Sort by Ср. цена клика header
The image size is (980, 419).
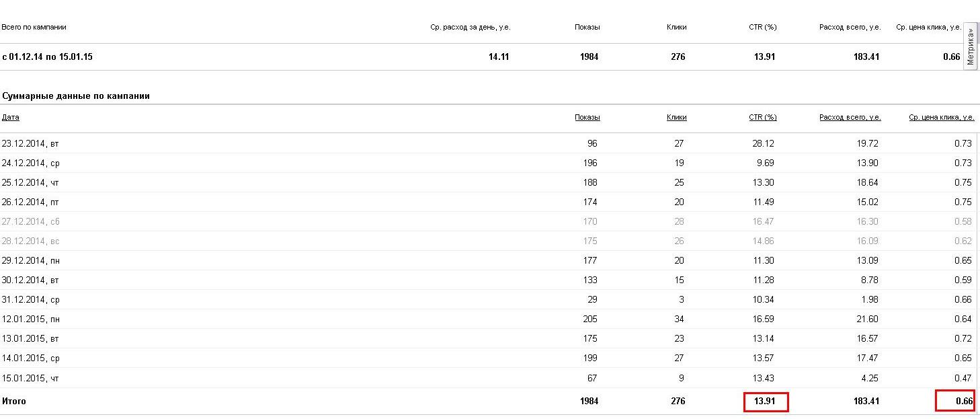click(x=941, y=117)
